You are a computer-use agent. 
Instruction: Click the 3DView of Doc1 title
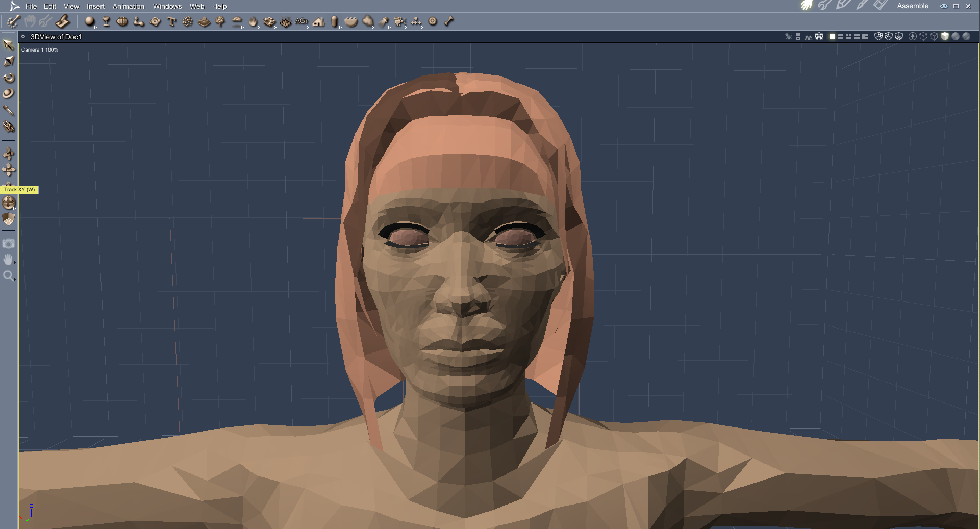click(56, 37)
